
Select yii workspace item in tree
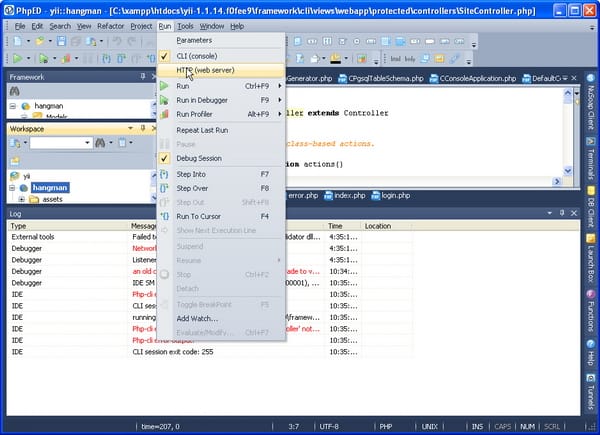pos(26,176)
